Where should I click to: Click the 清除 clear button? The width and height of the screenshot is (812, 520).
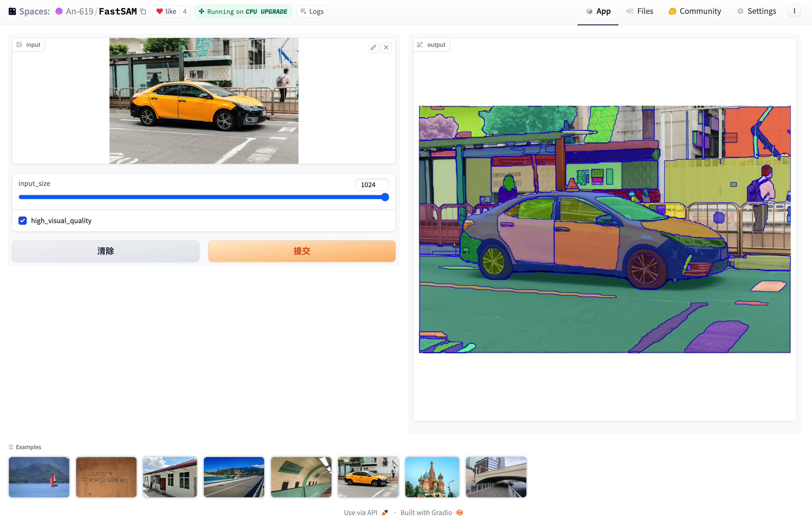click(105, 251)
